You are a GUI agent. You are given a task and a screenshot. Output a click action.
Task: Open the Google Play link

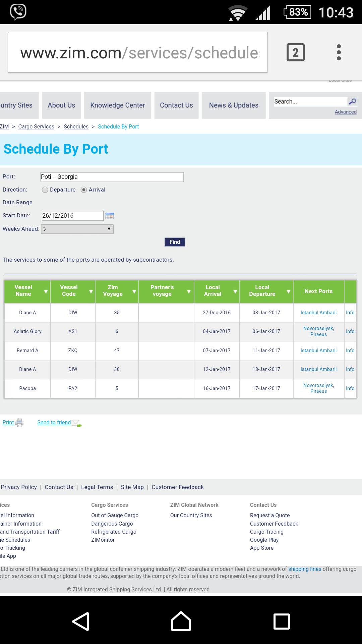tap(264, 540)
